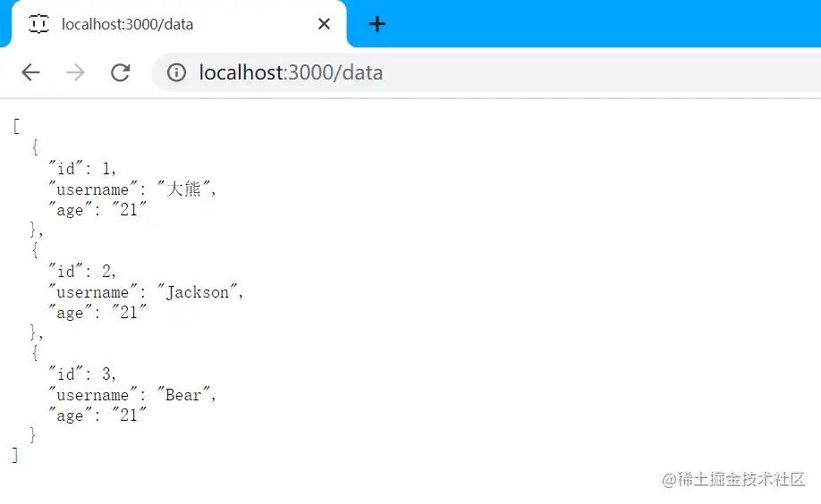The height and width of the screenshot is (504, 821).
Task: Open a new tab with the plus button
Action: click(x=377, y=23)
